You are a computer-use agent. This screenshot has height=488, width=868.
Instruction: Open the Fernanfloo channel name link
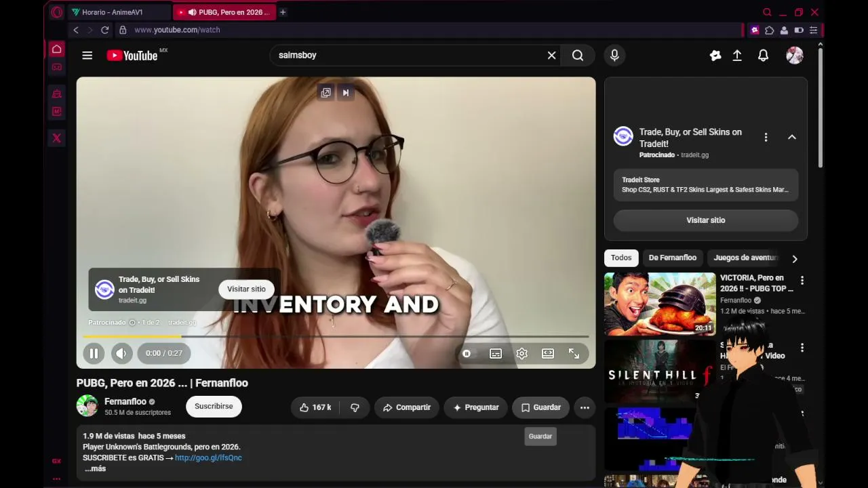[x=125, y=401]
